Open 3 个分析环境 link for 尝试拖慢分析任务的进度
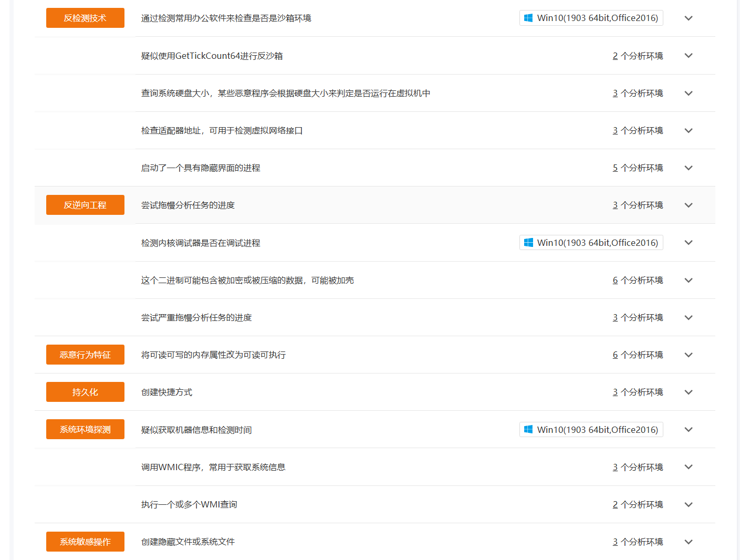Screen dimensions: 740x560 point(638,205)
